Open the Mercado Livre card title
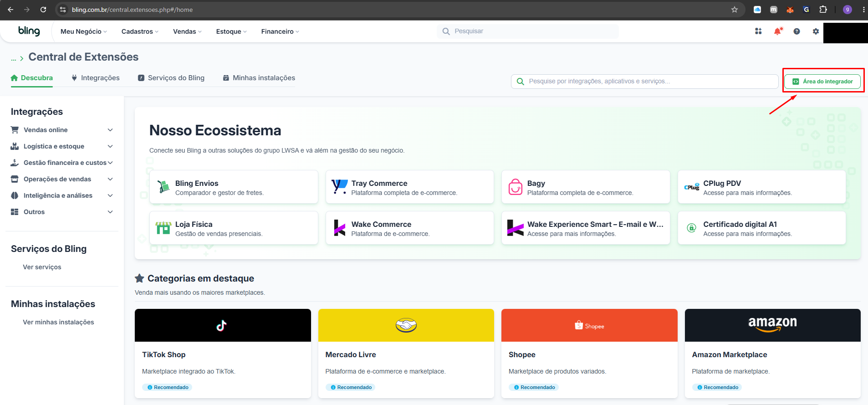This screenshot has height=405, width=868. coord(351,354)
